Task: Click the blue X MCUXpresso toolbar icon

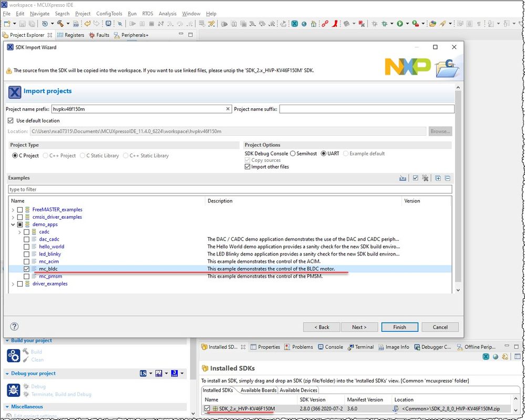Action: tap(295, 24)
